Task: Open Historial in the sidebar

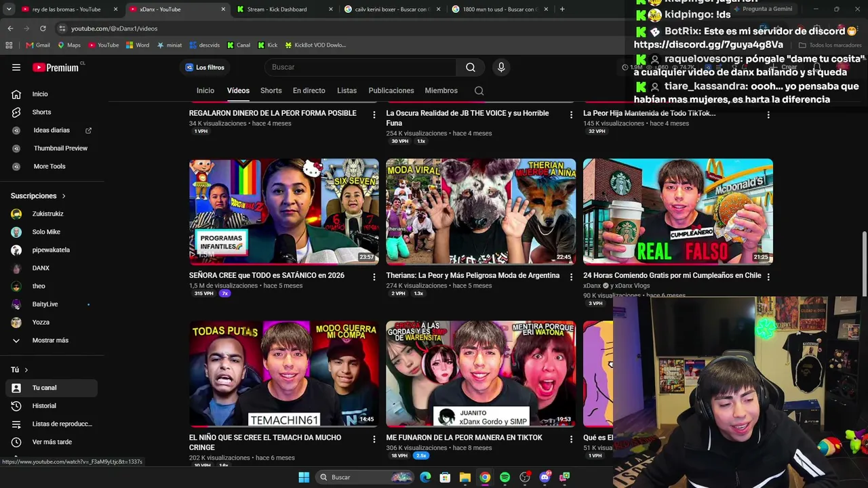Action: 52,406
